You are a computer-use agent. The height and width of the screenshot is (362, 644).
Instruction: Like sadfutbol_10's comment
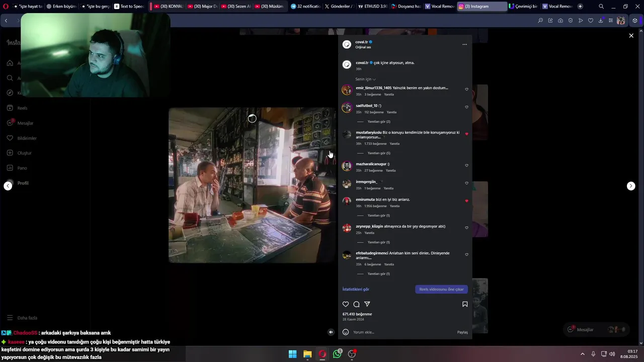(x=466, y=107)
